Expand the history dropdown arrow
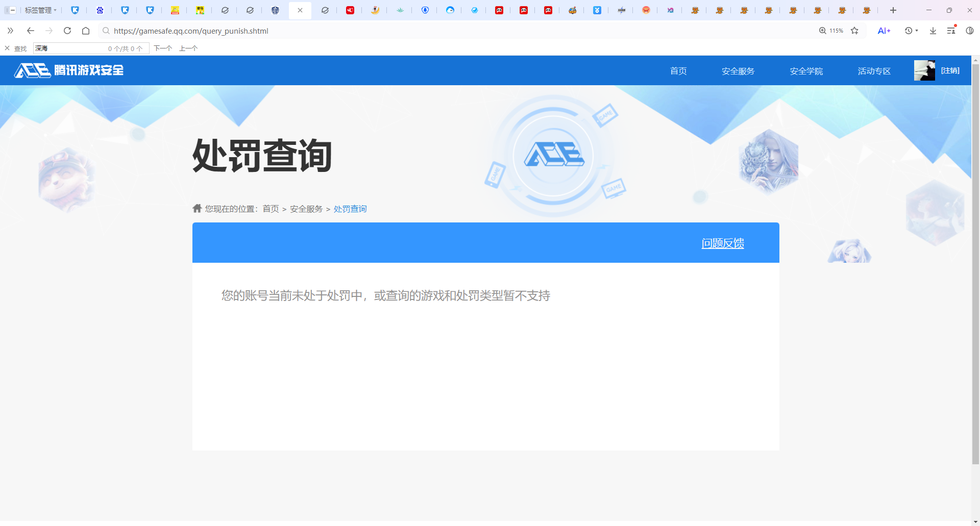The width and height of the screenshot is (980, 526). [916, 31]
